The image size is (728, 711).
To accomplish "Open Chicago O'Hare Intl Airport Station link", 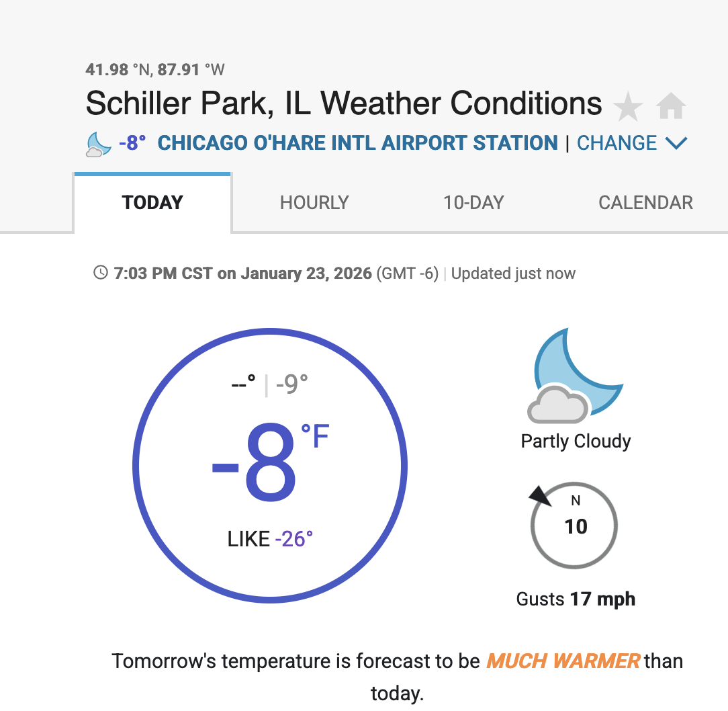I will [357, 143].
